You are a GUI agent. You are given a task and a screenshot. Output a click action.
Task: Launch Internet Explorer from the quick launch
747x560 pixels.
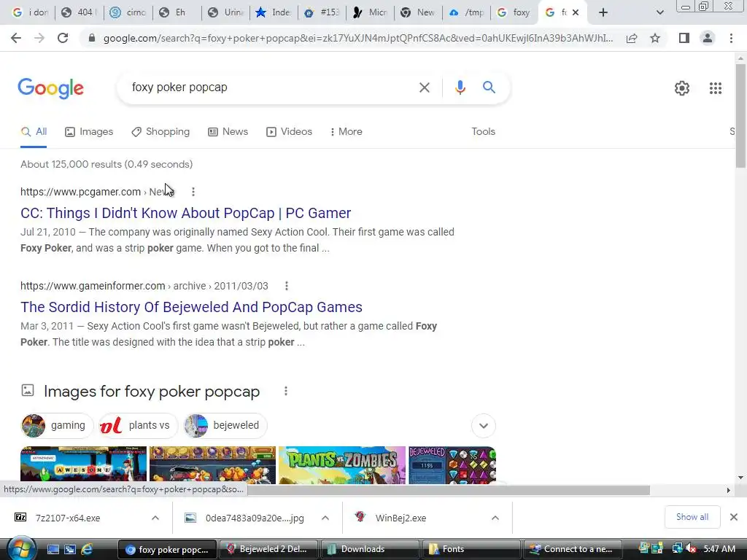(x=87, y=549)
